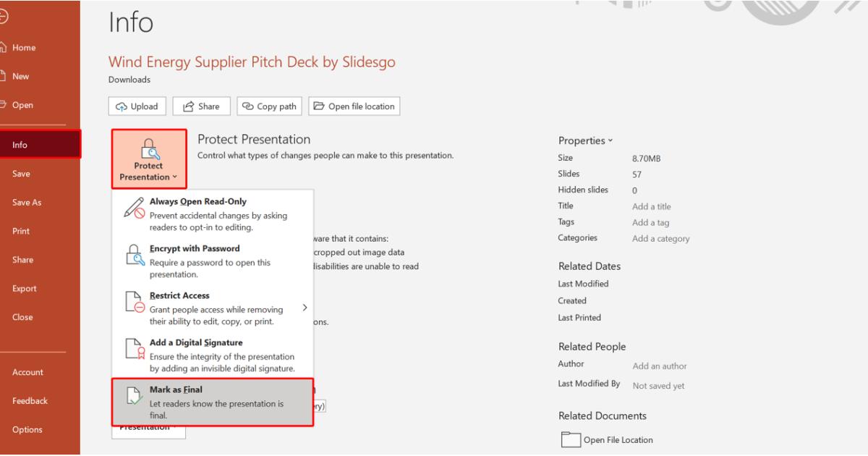Click the Open folder icon in sidebar
Viewport: 868px width, 456px height.
(3, 105)
